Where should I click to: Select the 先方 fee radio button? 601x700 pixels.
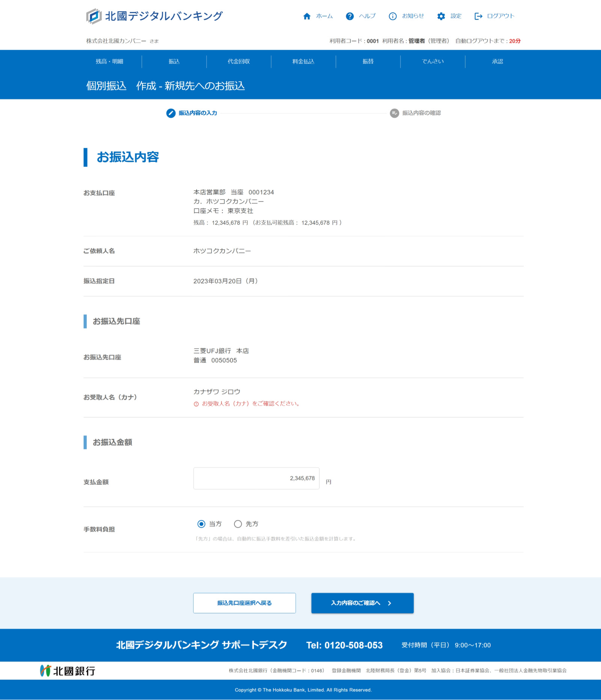tap(238, 524)
